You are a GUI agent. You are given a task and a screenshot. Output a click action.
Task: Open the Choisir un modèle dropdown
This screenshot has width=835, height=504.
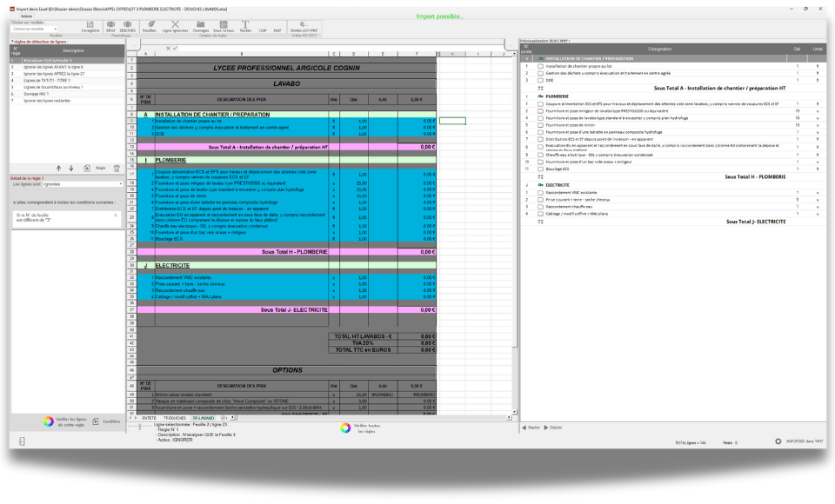click(x=35, y=29)
